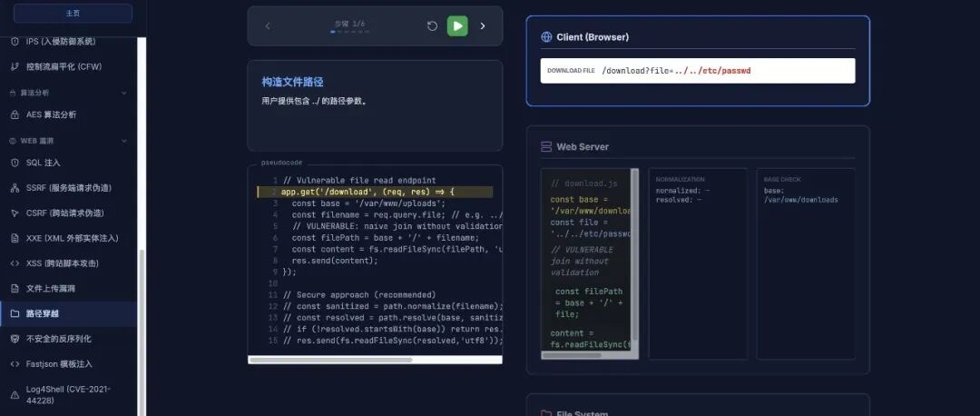The width and height of the screenshot is (980, 416).
Task: Click the globe icon in Client (Browser)
Action: point(546,37)
